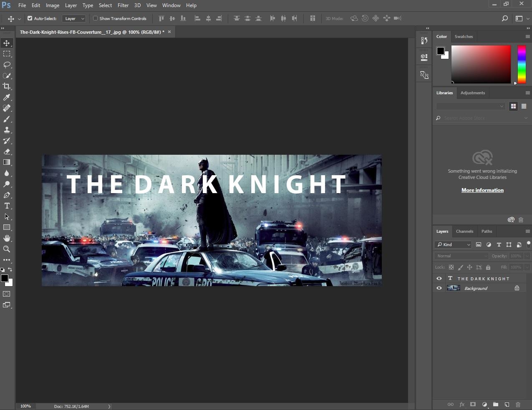The width and height of the screenshot is (532, 410).
Task: Select the Brush tool
Action: tap(7, 119)
